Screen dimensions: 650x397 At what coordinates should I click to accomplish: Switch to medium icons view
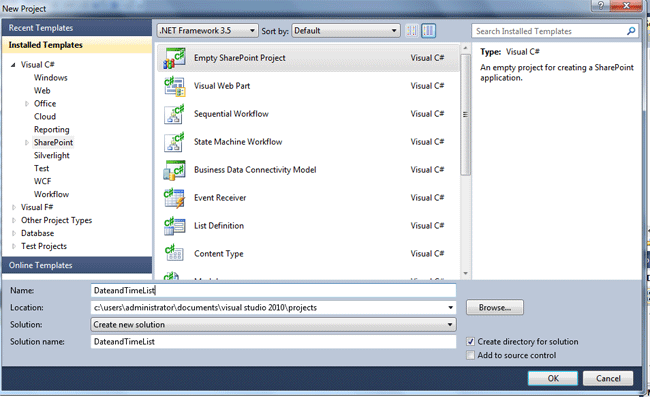coord(429,31)
